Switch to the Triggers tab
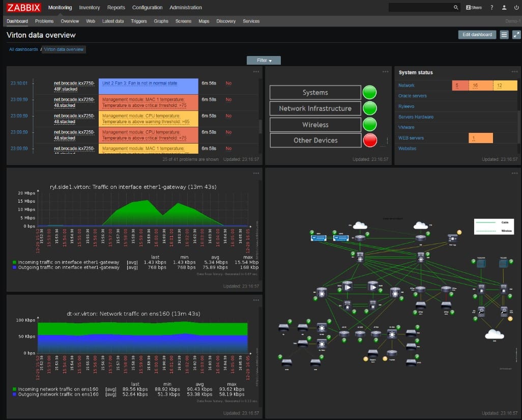This screenshot has width=522, height=420. pos(139,21)
